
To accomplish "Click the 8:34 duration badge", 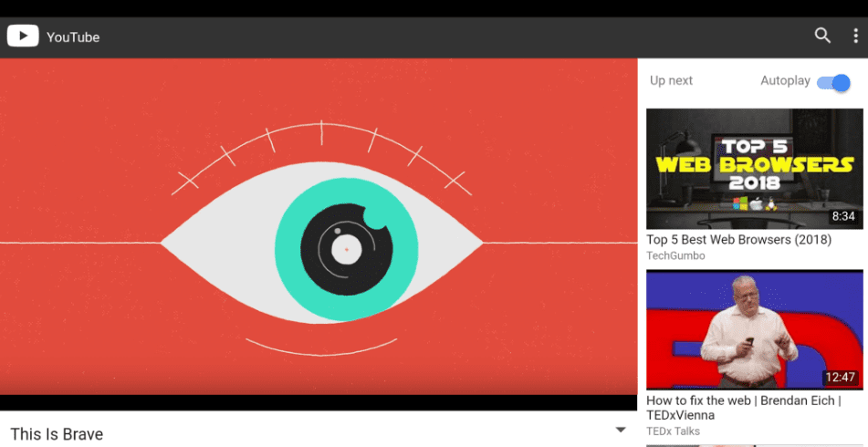I will [x=843, y=216].
